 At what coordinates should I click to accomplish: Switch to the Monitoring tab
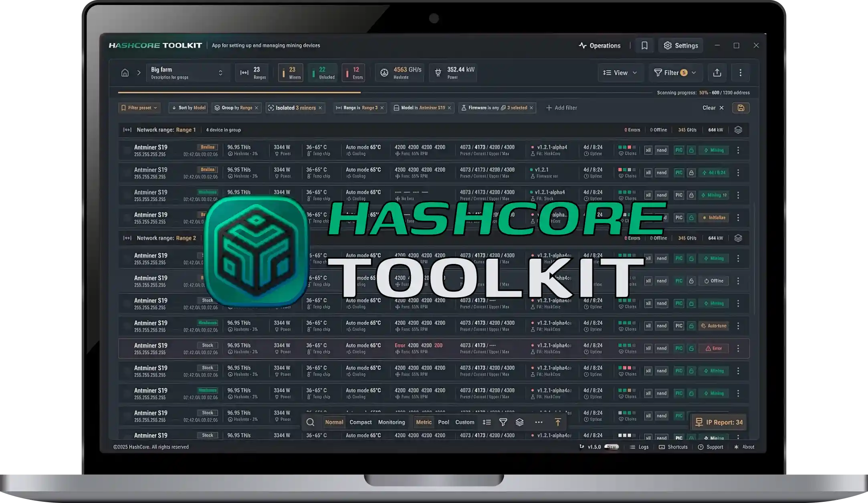(x=392, y=422)
